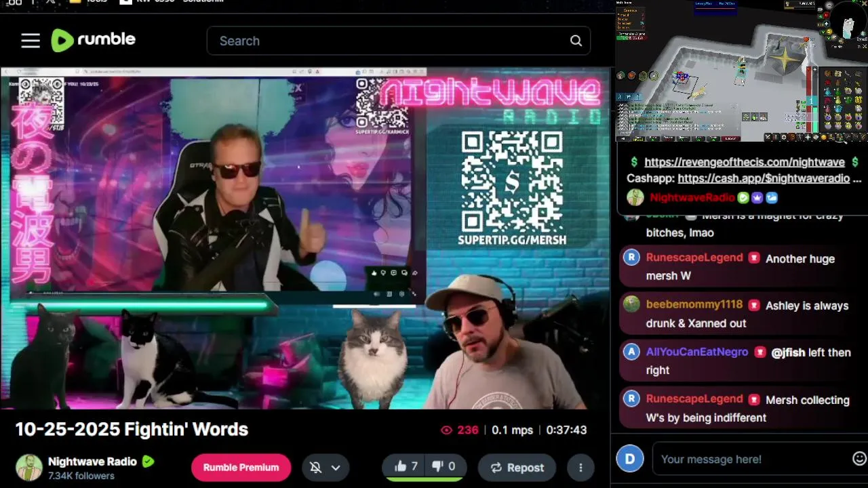
Task: Click the Rumble Premium button
Action: click(x=241, y=467)
